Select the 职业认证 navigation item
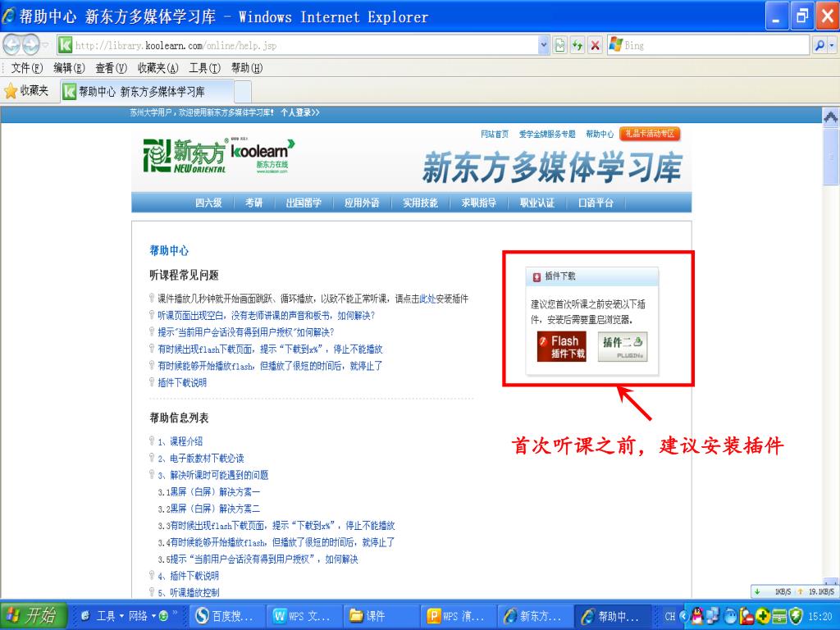The image size is (840, 630). (x=536, y=203)
